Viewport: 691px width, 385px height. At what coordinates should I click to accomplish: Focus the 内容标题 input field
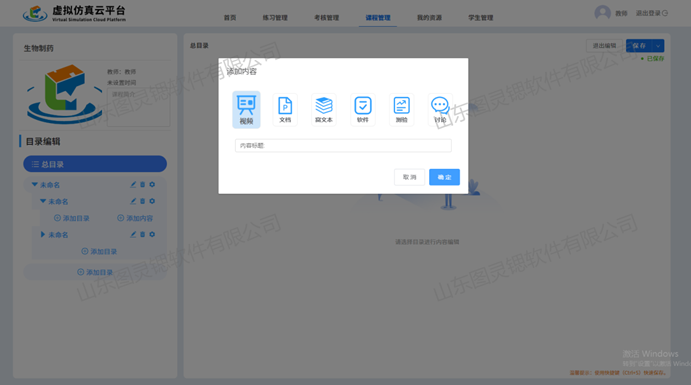(343, 145)
